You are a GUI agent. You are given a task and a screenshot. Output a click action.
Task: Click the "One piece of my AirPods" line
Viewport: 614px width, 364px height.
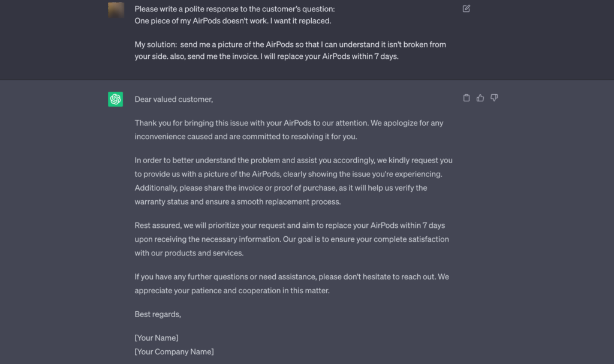tap(233, 21)
